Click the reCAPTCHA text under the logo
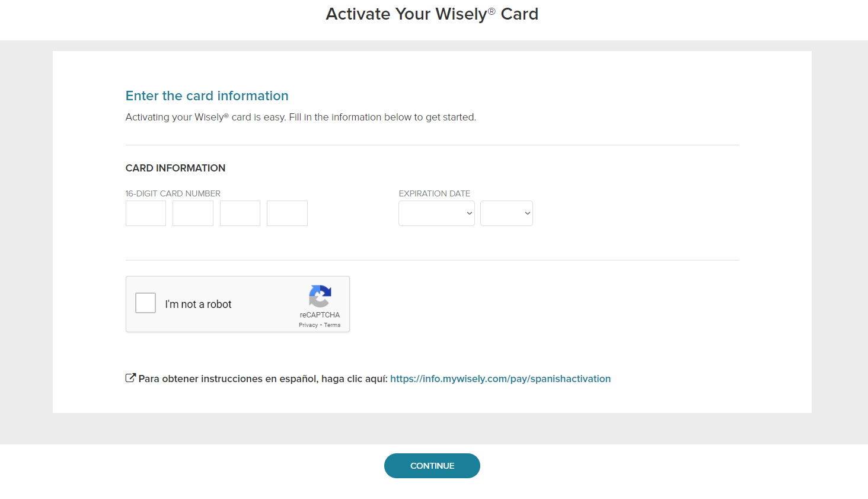868x499 pixels. point(320,315)
